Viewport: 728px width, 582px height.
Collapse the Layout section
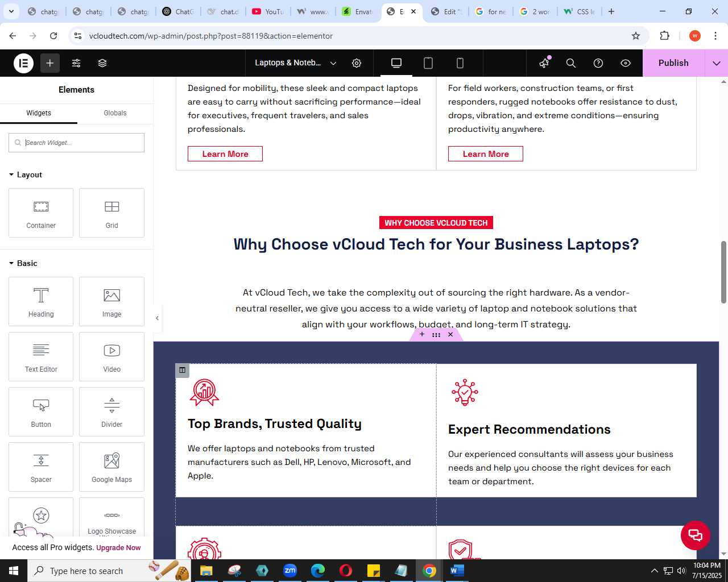[26, 174]
